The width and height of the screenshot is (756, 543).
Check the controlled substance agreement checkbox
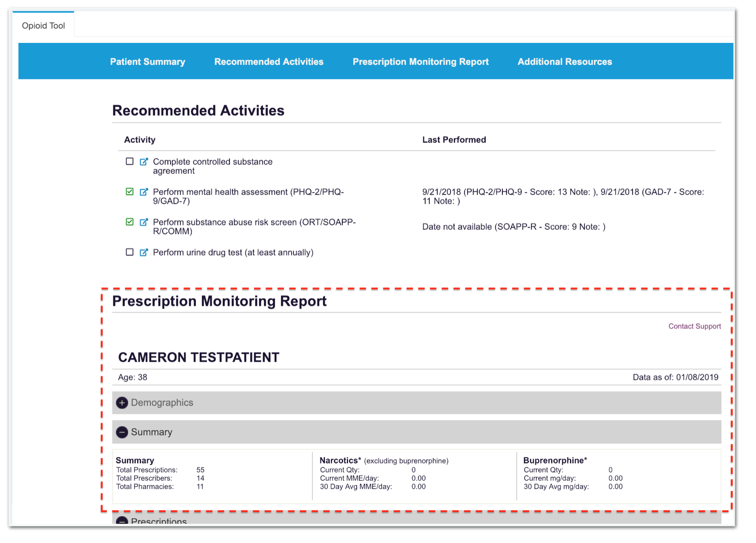(129, 161)
